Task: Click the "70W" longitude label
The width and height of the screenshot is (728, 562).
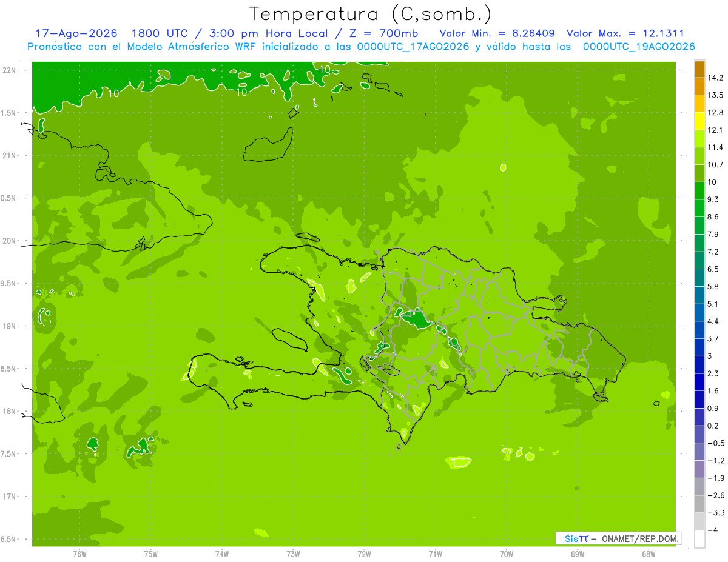Action: coord(507,554)
